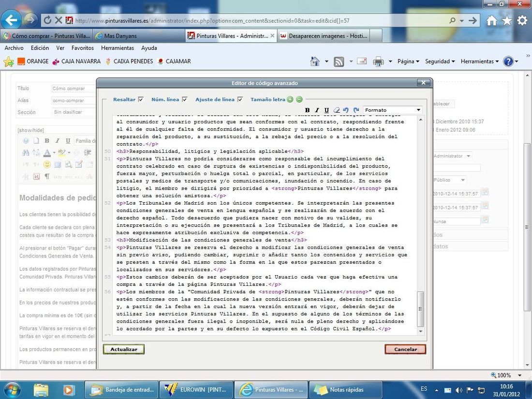The height and width of the screenshot is (399, 532).
Task: Click the eraser clear-format icon
Action: [x=336, y=110]
